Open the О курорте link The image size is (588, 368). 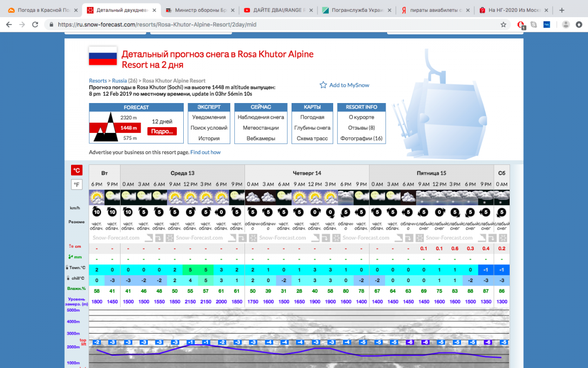tap(362, 117)
